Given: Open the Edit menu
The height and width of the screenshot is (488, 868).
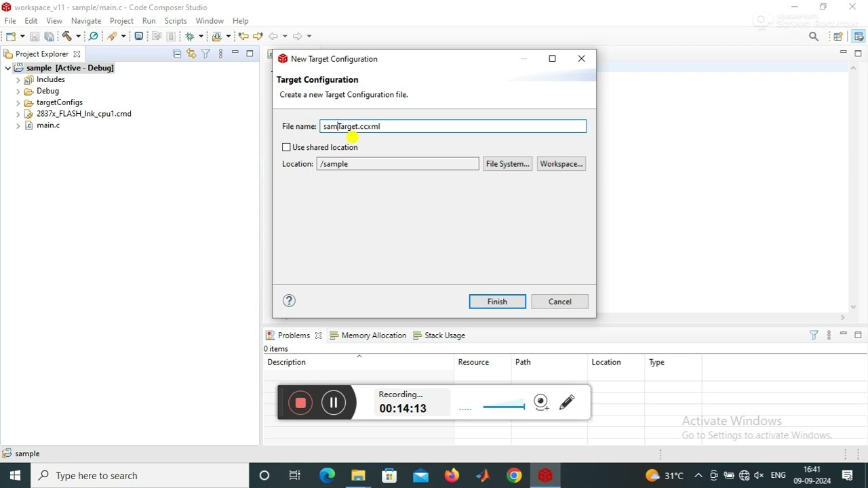Looking at the screenshot, I should click(x=31, y=21).
